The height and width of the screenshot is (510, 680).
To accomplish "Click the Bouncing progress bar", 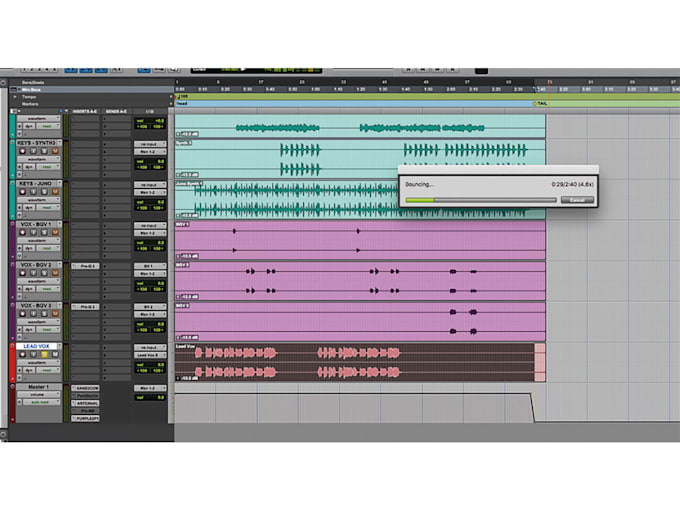I will click(481, 200).
